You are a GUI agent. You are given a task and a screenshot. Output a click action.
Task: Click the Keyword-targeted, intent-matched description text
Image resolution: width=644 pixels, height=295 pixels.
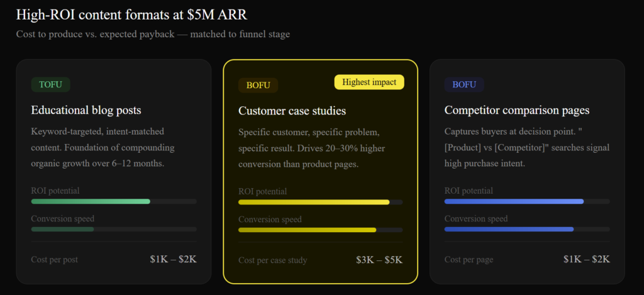point(103,147)
